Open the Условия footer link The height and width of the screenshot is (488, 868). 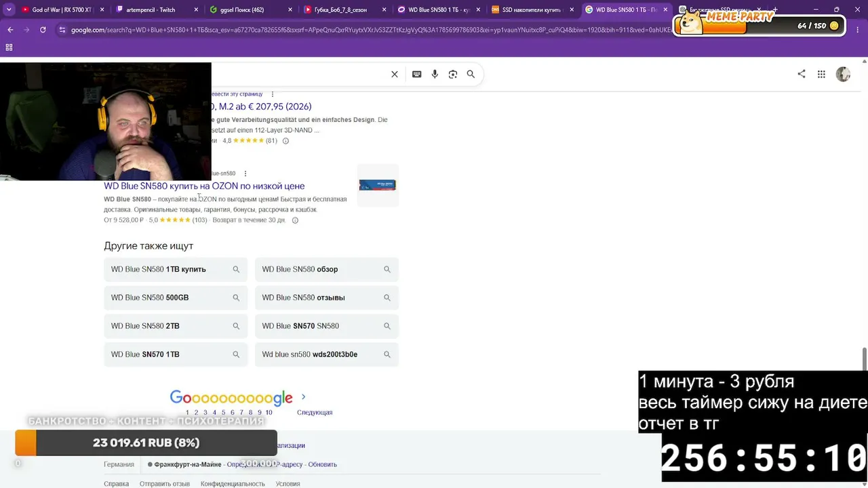tap(288, 484)
